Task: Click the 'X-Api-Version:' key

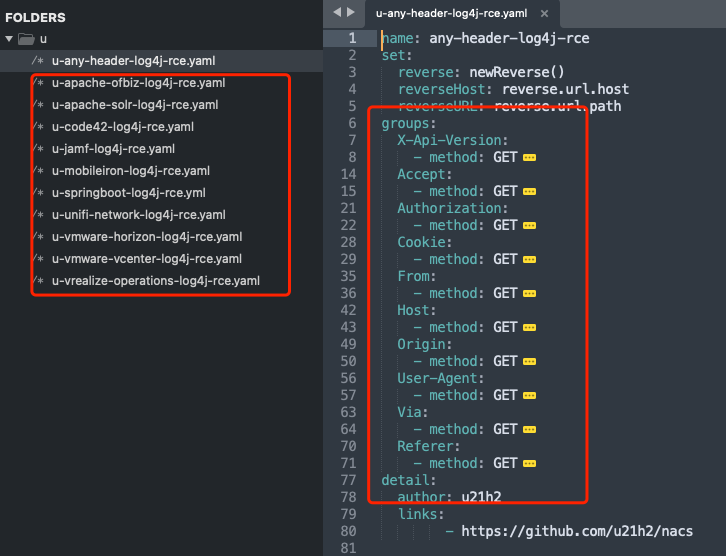Action: click(453, 140)
